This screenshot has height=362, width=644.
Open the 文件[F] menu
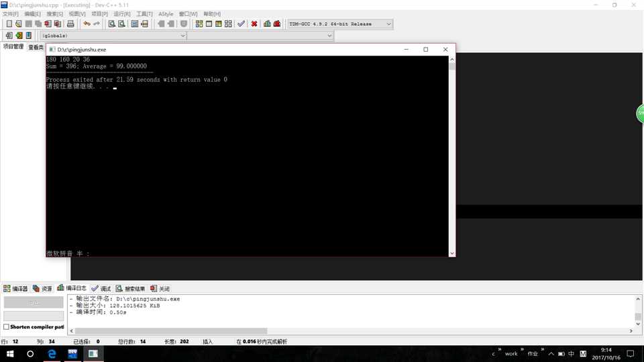pos(10,14)
